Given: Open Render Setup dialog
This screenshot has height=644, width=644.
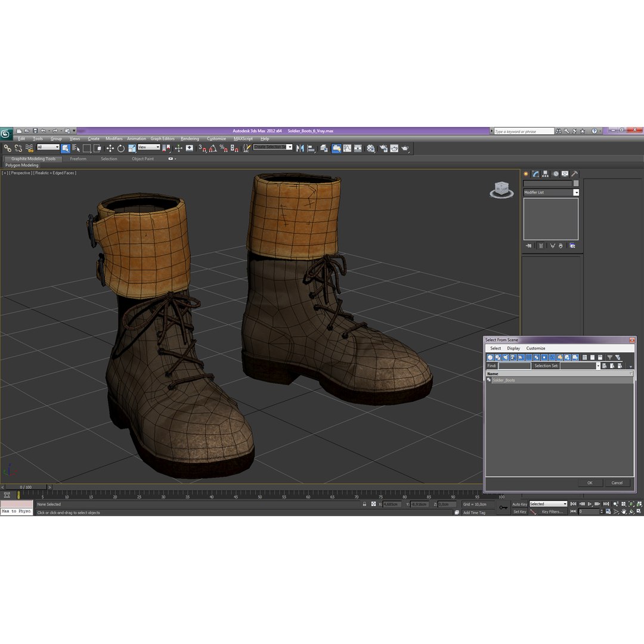Looking at the screenshot, I should click(383, 148).
